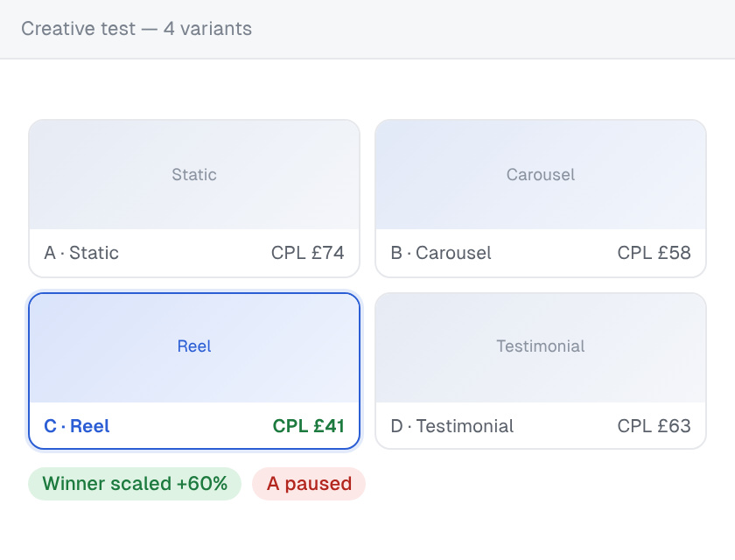This screenshot has width=735, height=560.
Task: Select the Reel creative thumbnail
Action: 194,347
